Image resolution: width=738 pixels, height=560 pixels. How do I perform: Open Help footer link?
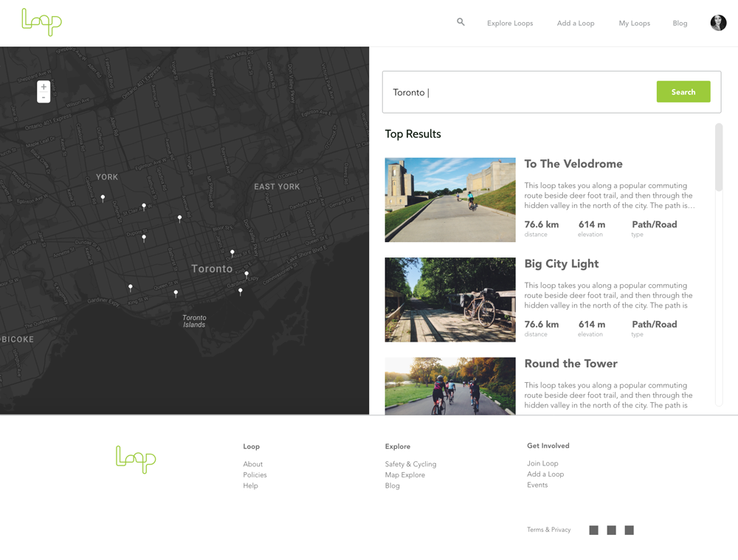[x=250, y=485]
